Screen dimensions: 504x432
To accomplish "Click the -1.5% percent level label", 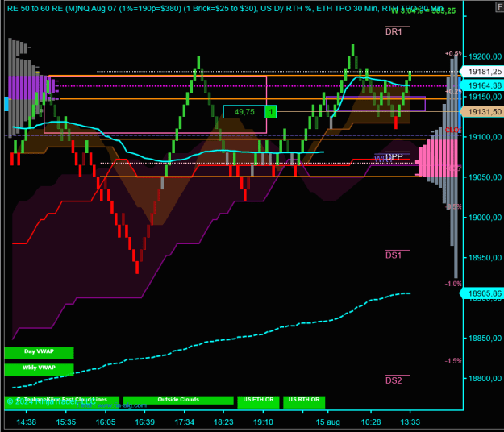I will point(453,361).
